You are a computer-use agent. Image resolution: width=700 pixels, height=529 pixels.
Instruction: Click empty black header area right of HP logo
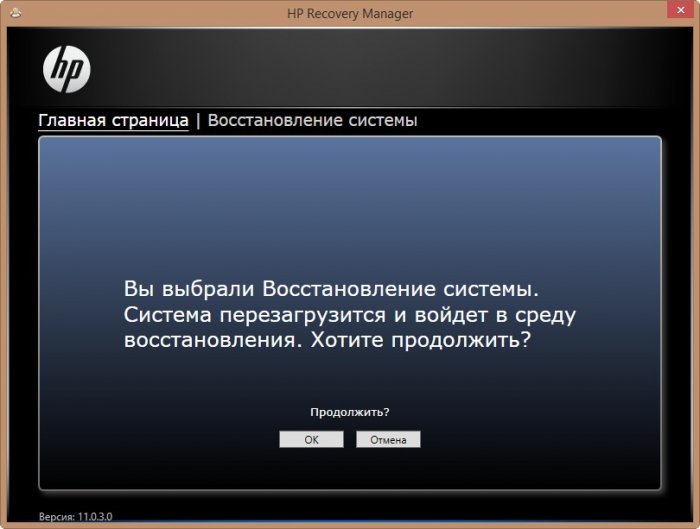[x=400, y=69]
